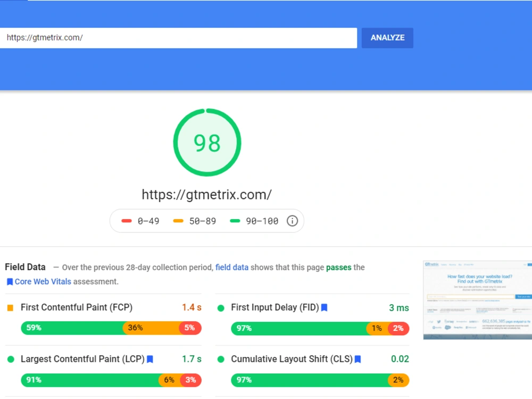Click the First Input Delay (FID) label

(x=275, y=307)
